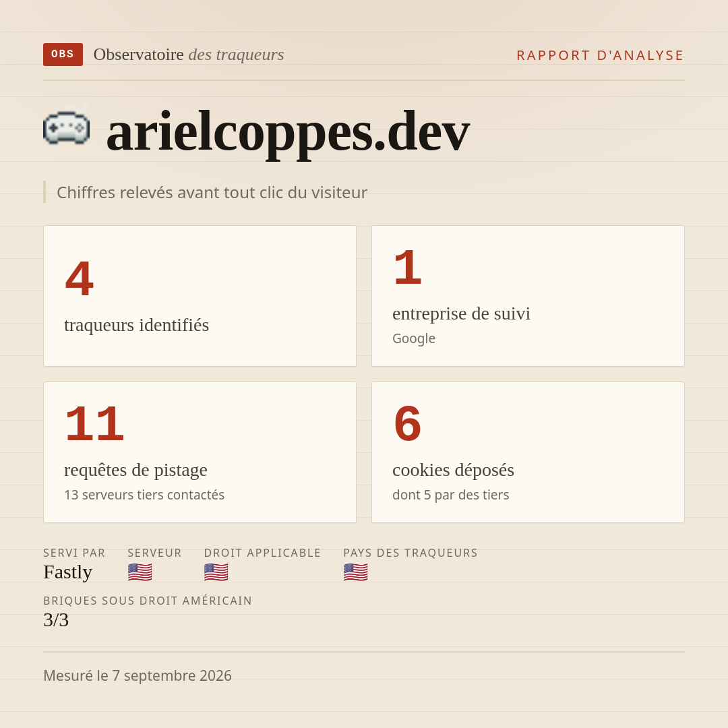Open the Observatoire des traqueurs title
The width and height of the screenshot is (728, 728).
[189, 55]
